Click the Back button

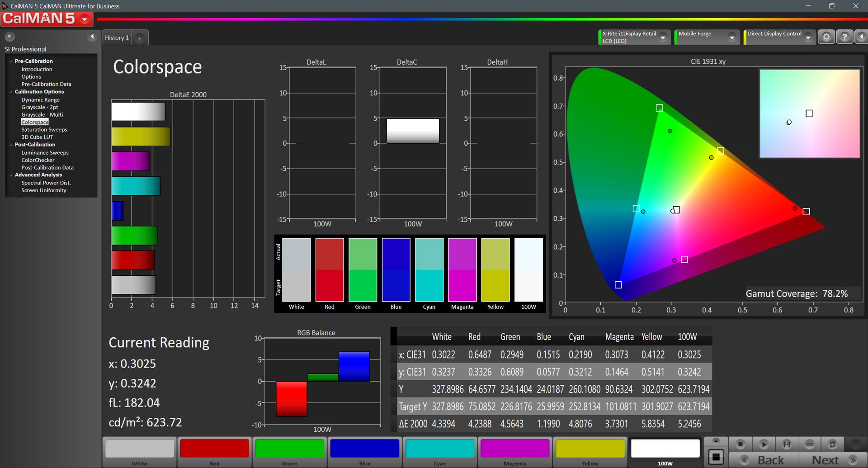click(x=764, y=460)
